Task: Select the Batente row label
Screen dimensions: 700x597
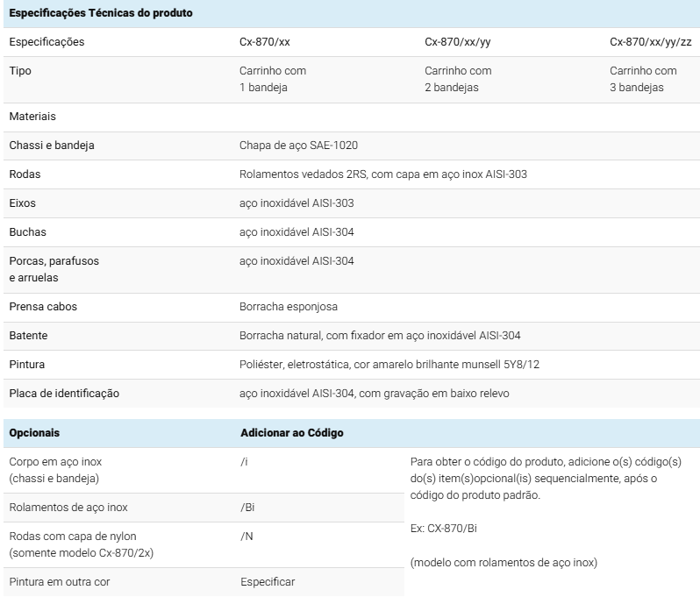Action: point(28,336)
